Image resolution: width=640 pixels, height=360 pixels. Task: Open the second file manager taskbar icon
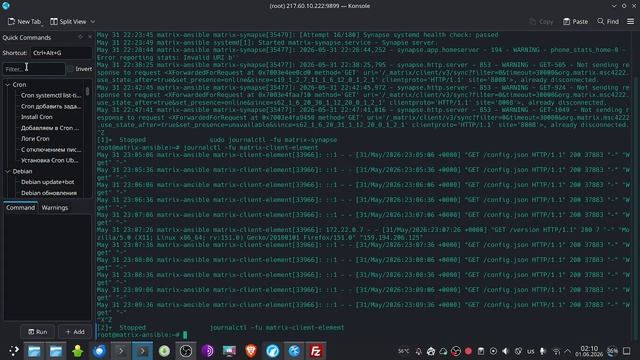56,351
